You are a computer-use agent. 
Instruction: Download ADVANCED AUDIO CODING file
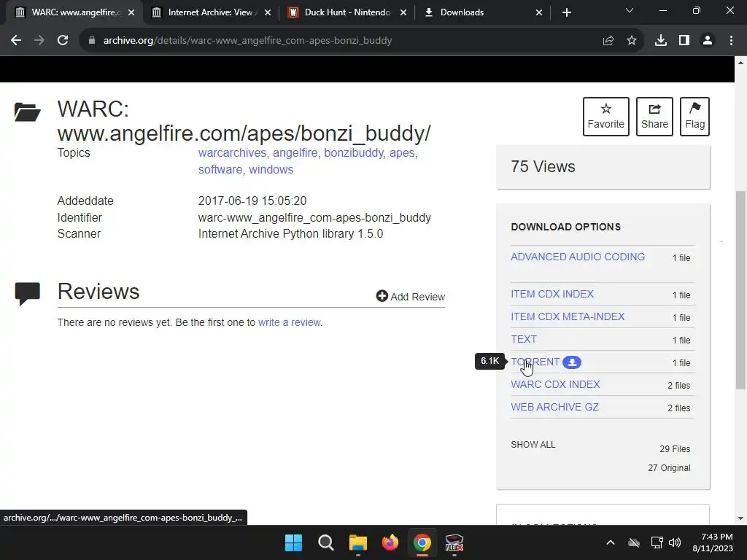pos(578,257)
